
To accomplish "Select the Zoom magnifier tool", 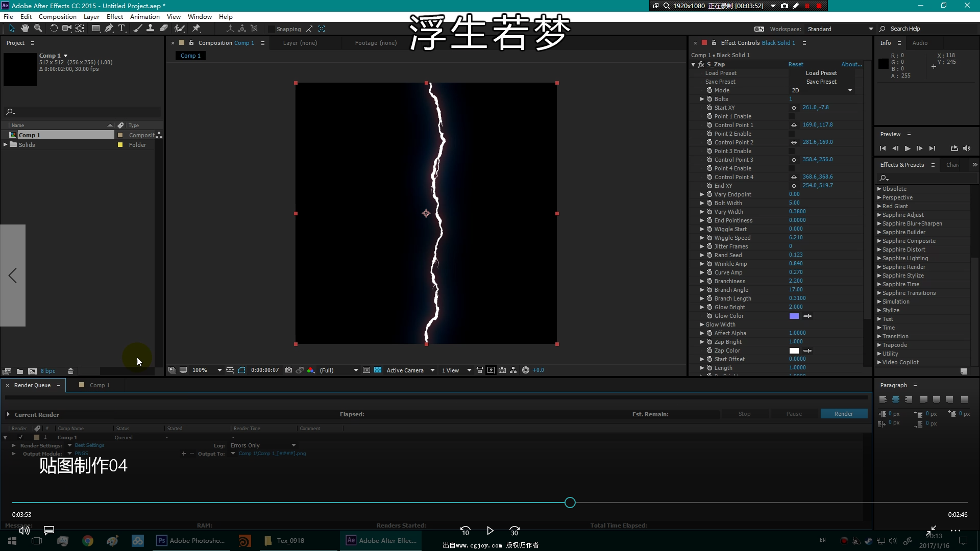I will click(38, 29).
